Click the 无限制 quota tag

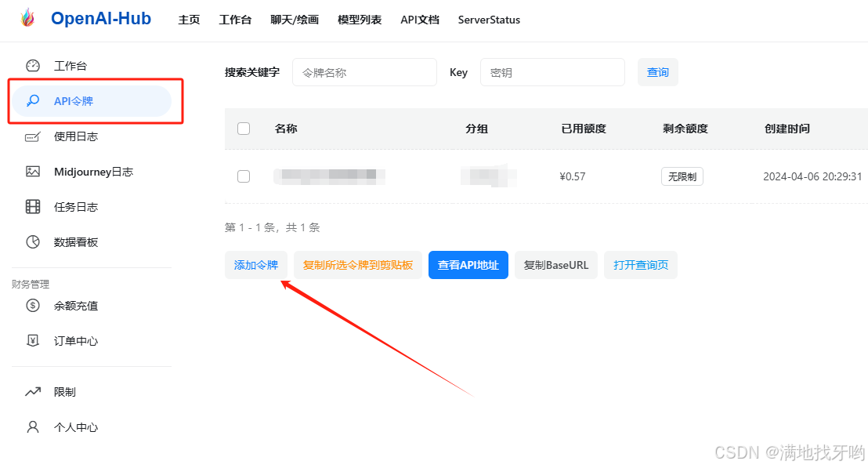pos(682,176)
